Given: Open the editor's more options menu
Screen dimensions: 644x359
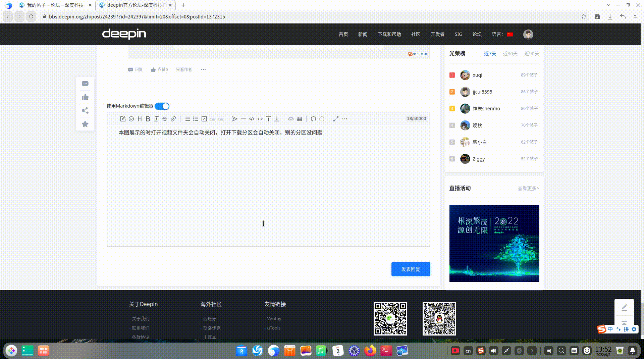Looking at the screenshot, I should coord(344,119).
